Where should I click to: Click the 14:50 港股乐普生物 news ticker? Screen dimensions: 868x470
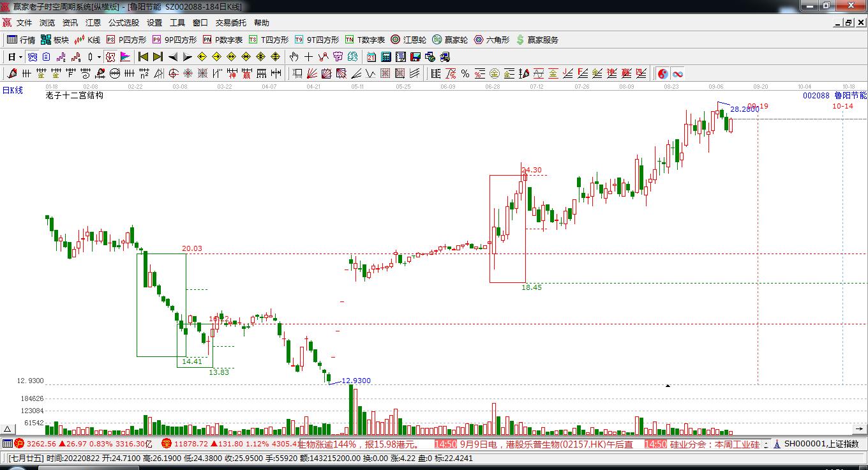point(534,444)
